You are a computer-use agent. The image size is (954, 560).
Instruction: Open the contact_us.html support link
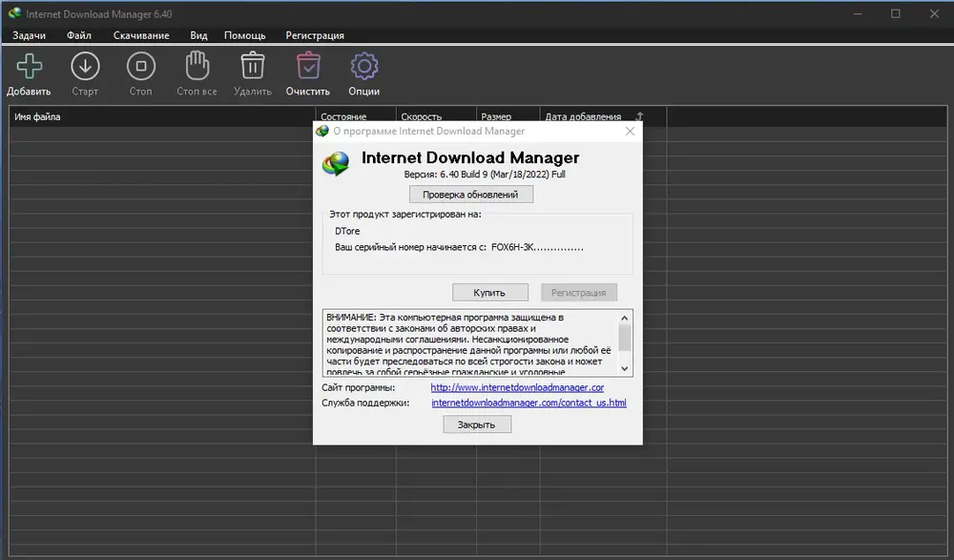pos(529,403)
